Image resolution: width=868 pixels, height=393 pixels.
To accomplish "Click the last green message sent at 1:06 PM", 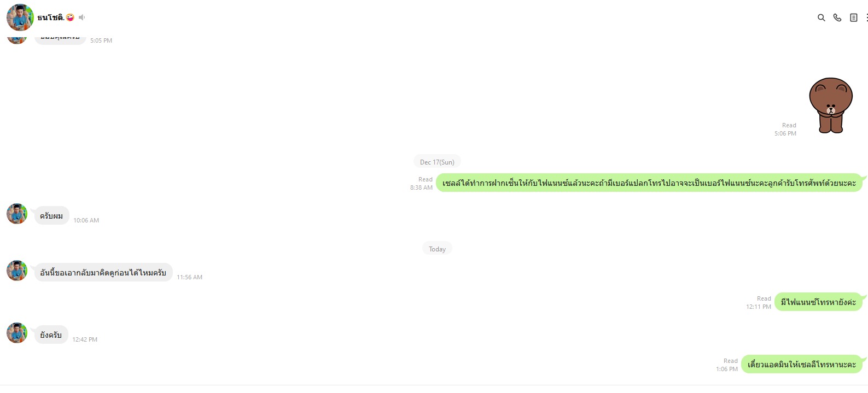I will pos(802,364).
